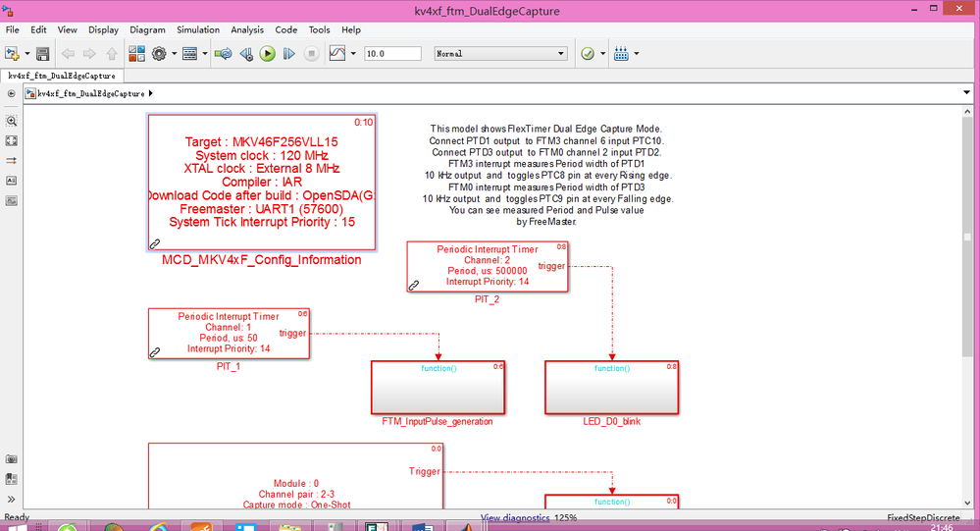The image size is (980, 531).
Task: Go forward with the right arrow
Action: click(x=89, y=54)
